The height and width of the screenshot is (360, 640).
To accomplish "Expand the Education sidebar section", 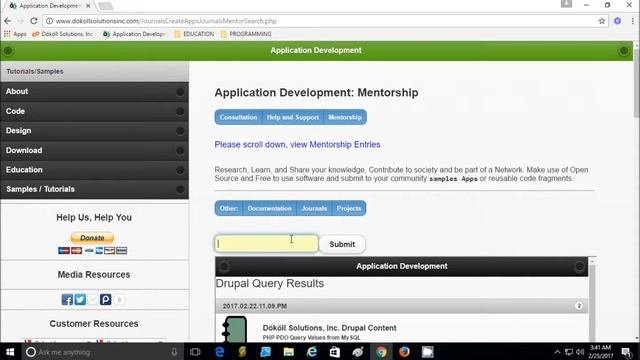I will point(94,170).
